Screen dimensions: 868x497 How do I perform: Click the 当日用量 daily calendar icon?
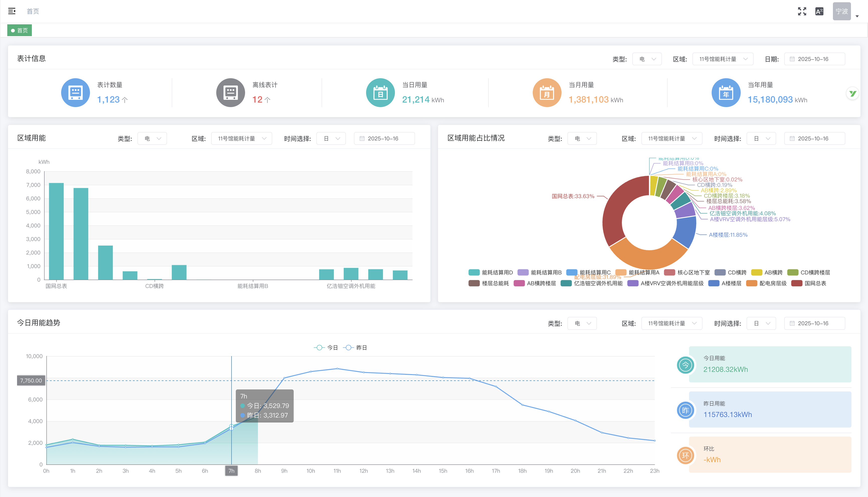[x=380, y=93]
